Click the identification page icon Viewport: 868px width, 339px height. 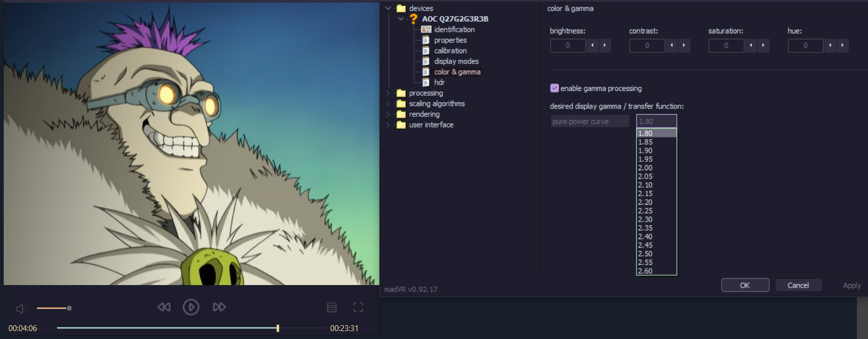[426, 30]
